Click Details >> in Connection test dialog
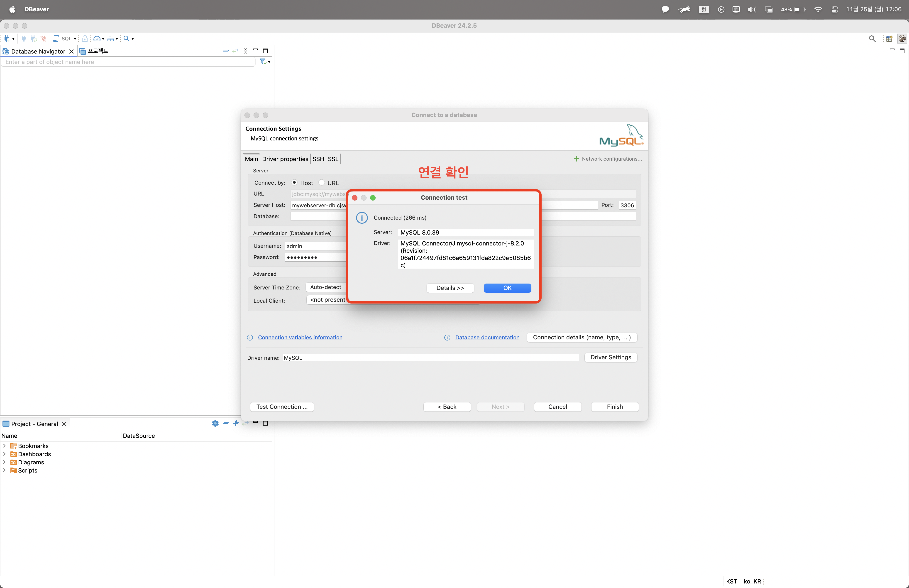 click(x=450, y=288)
